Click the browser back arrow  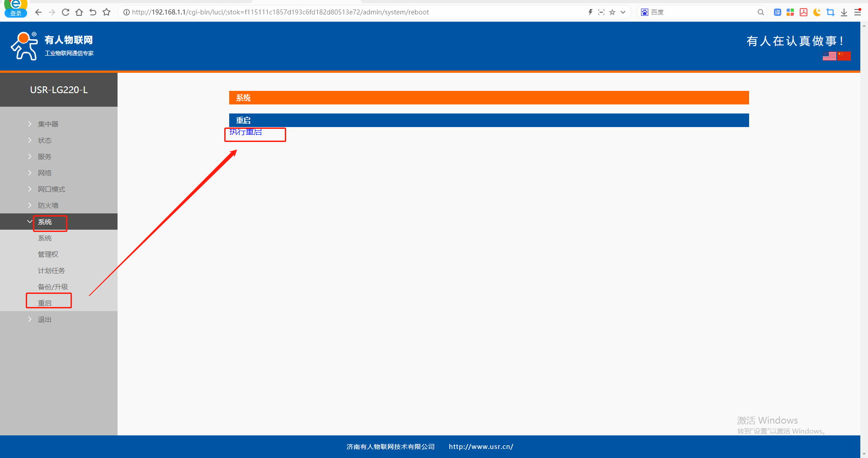38,12
